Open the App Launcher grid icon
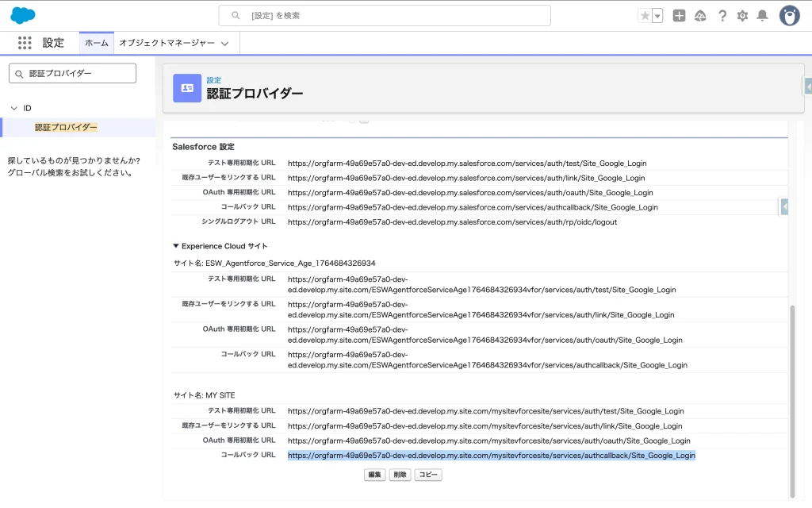Screen dimensions: 812x508 click(25, 43)
